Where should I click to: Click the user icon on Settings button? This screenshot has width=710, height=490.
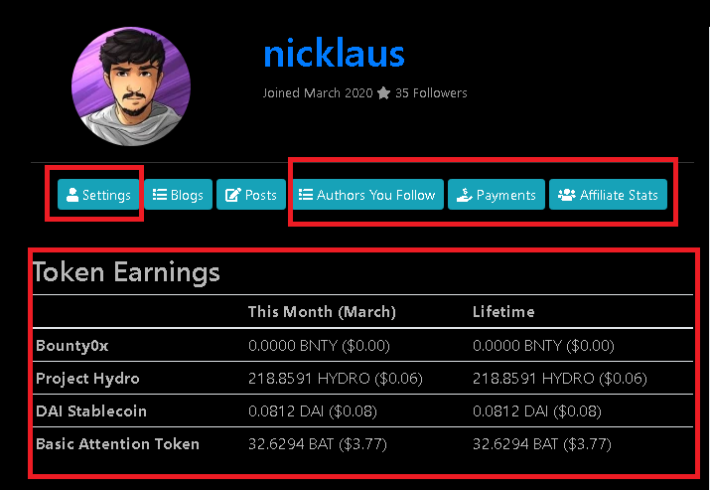pos(72,195)
